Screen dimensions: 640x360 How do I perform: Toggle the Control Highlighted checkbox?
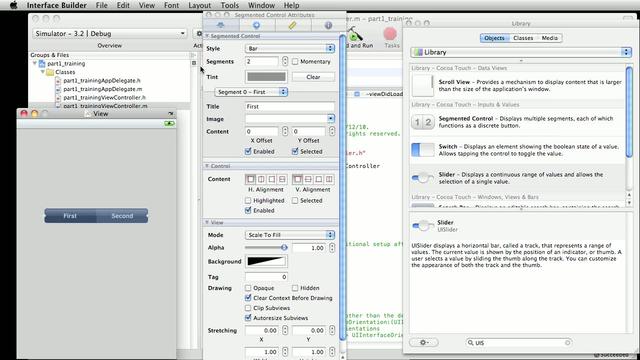point(248,200)
